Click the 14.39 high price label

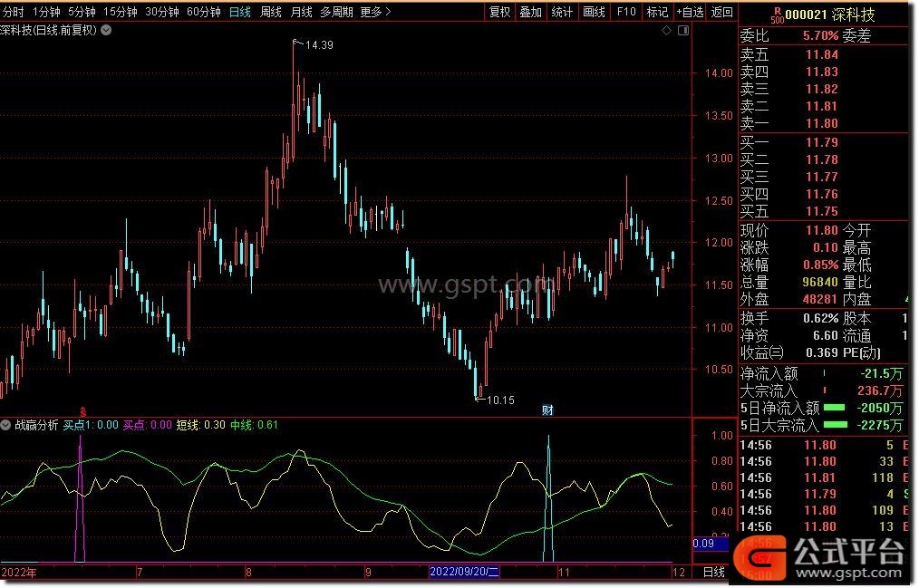[x=319, y=45]
